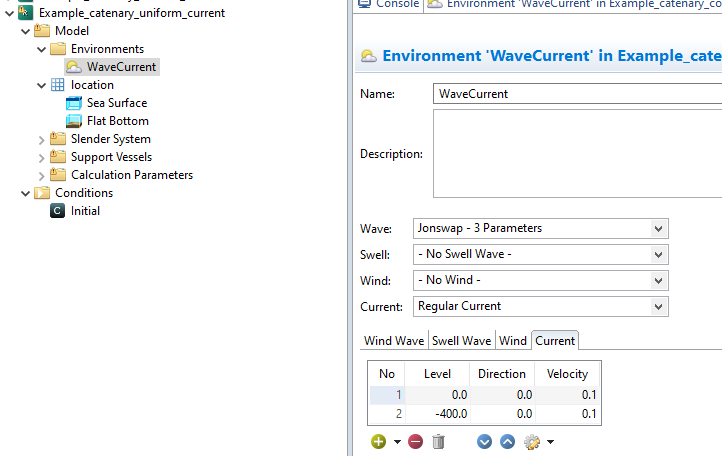Move row down with blue arrow
Viewport: 722px width, 456px height.
click(485, 441)
